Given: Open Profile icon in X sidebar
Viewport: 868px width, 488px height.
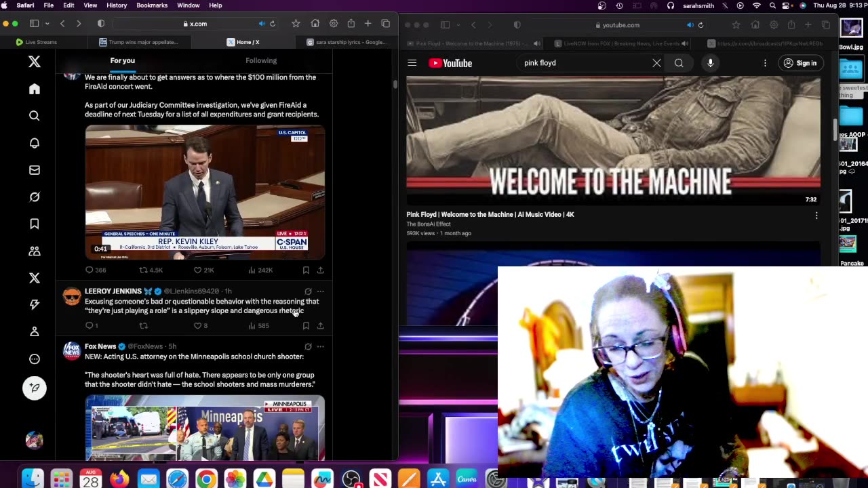Looking at the screenshot, I should 35,331.
